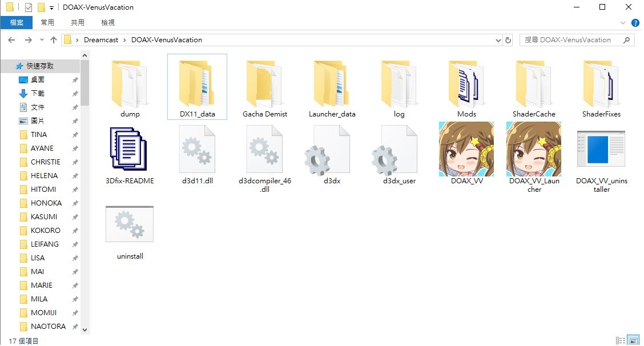Open the Gacha Demist folder
This screenshot has width=644, height=346.
coord(264,87)
